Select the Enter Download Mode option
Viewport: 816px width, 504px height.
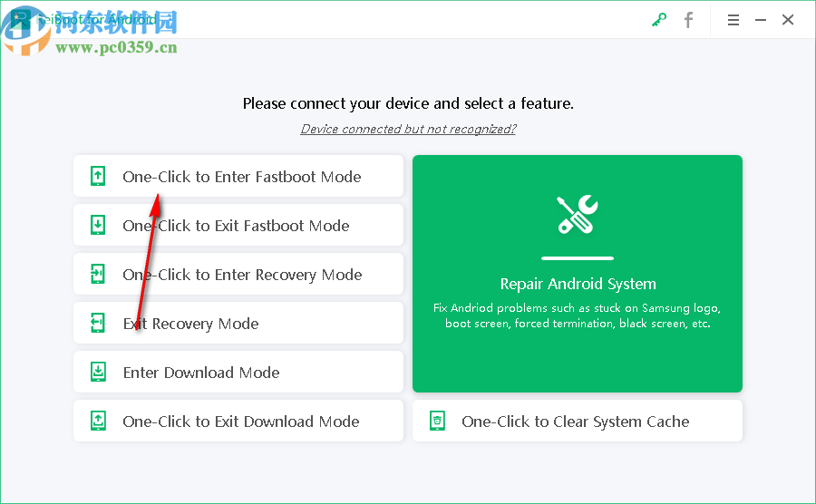click(x=238, y=372)
